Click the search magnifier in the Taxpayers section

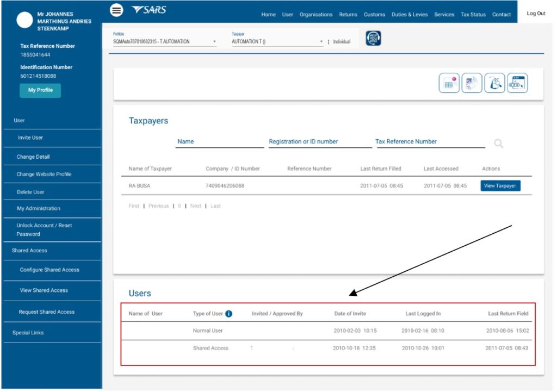(x=498, y=143)
